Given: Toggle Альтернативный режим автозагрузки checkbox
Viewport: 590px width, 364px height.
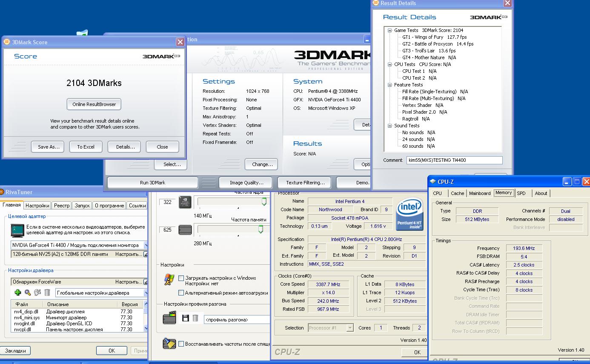Looking at the screenshot, I should pyautogui.click(x=181, y=292).
